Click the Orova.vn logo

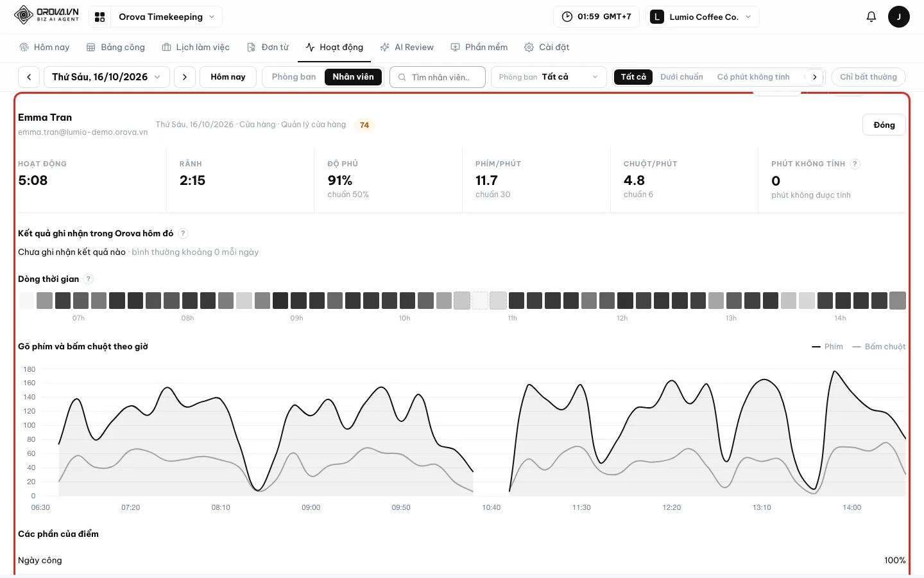click(46, 15)
